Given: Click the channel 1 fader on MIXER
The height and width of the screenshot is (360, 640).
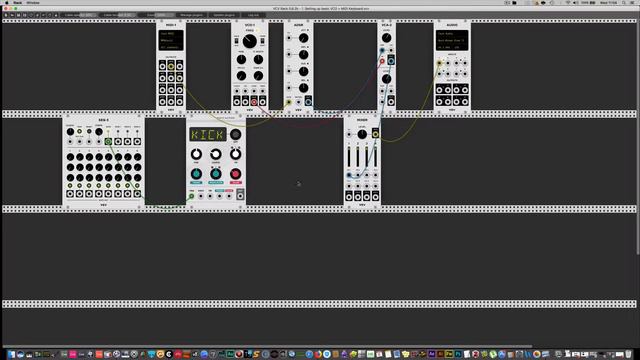Looking at the screenshot, I should [349, 156].
